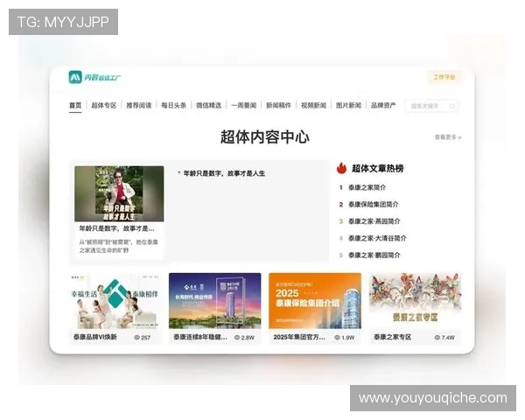Screen dimensions: 525x420
Task: Go to the 图片新闻 tab
Action: click(x=348, y=106)
